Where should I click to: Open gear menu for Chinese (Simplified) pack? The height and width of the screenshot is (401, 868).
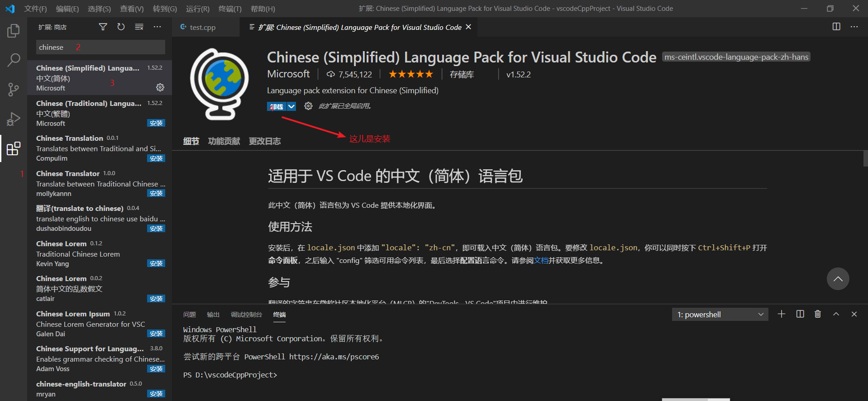click(160, 87)
